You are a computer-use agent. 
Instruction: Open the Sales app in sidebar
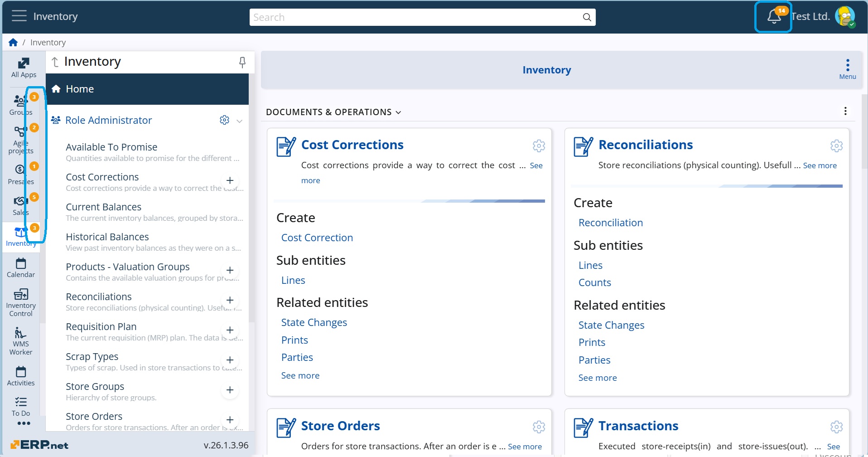point(21,205)
